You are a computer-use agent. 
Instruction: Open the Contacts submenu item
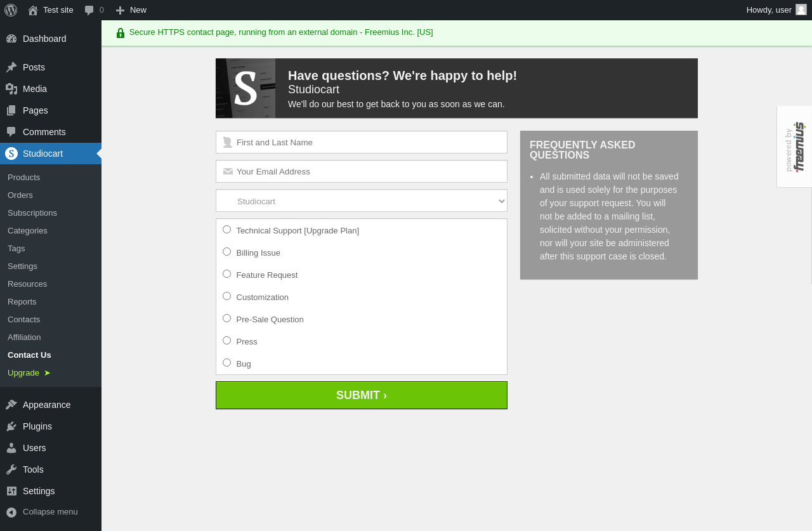point(51,320)
